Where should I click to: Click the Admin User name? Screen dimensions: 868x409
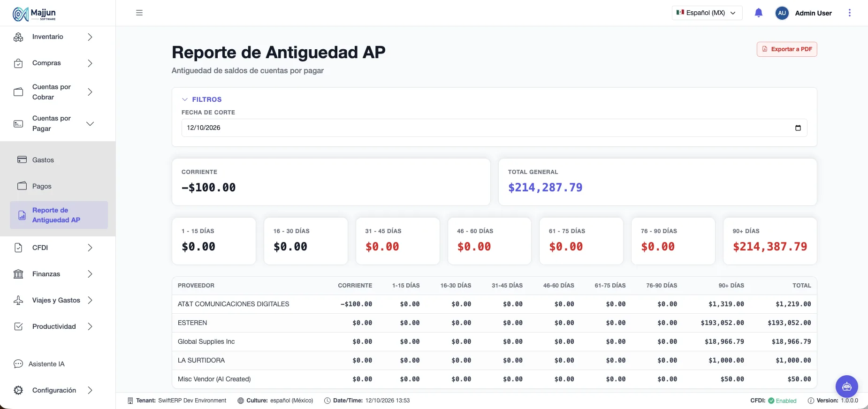click(813, 13)
